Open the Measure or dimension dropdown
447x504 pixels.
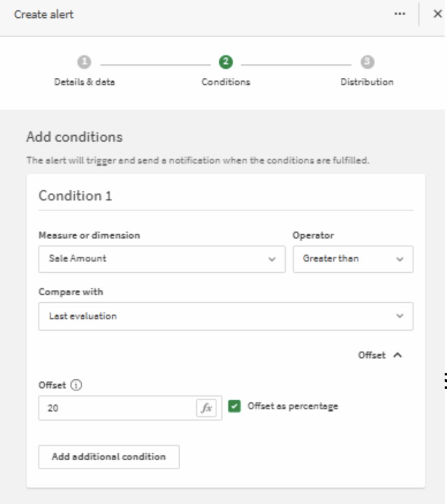point(161,259)
